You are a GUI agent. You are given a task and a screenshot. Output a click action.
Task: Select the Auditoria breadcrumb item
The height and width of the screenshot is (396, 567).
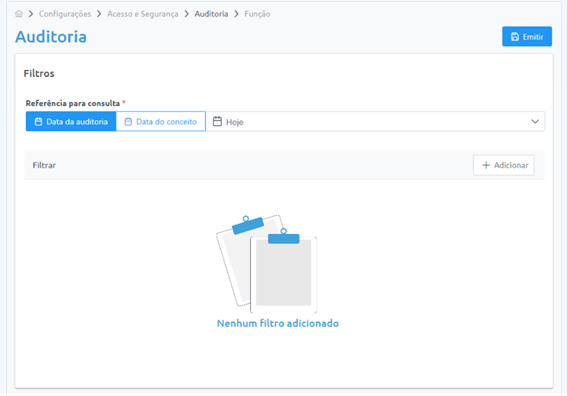[211, 14]
